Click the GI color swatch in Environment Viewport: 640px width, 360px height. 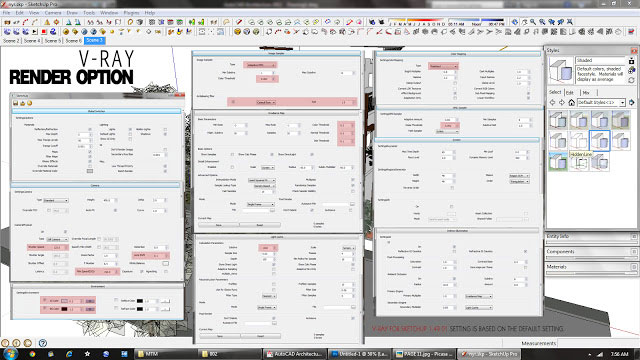click(64, 301)
